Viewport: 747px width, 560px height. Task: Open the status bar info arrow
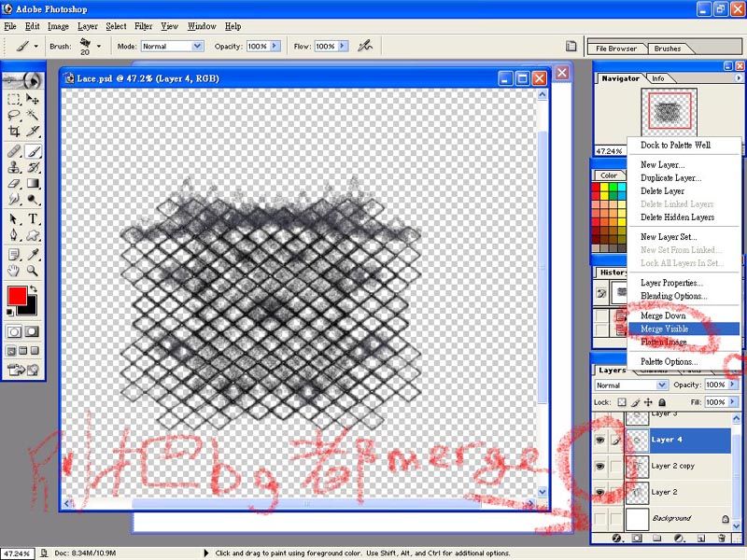[206, 553]
